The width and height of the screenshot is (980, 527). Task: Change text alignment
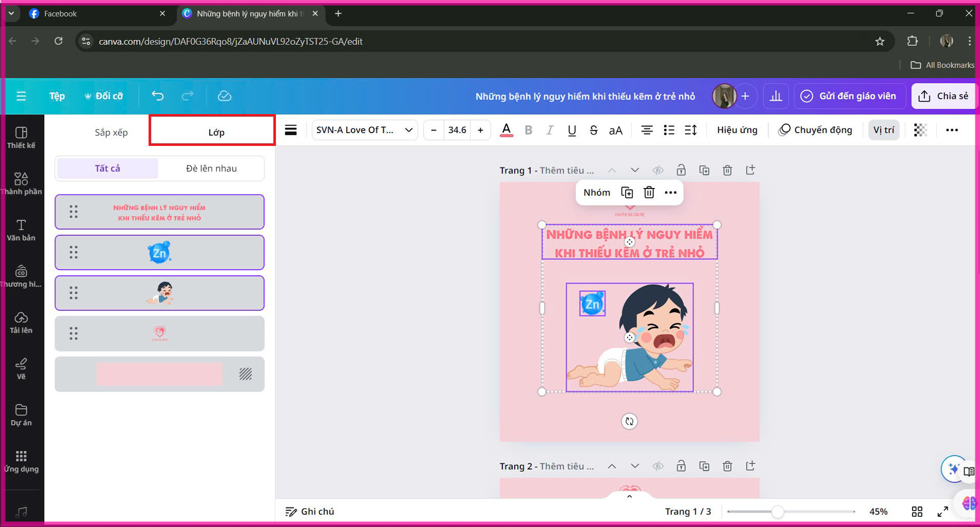tap(647, 130)
